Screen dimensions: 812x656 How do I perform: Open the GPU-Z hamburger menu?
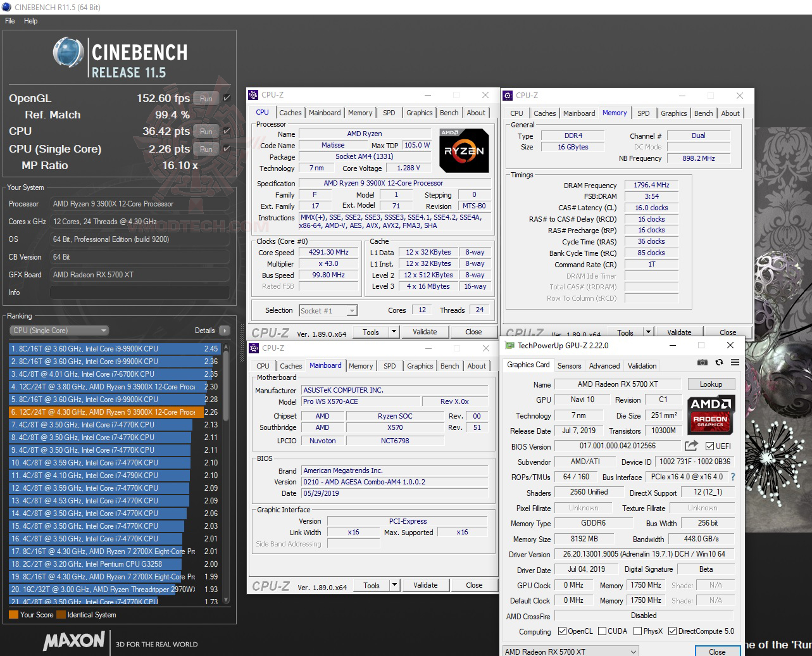735,363
